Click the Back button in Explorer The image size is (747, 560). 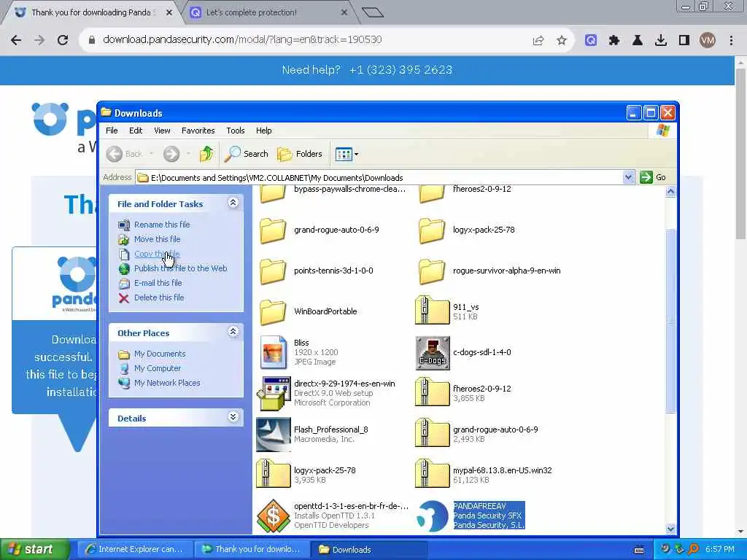[124, 154]
